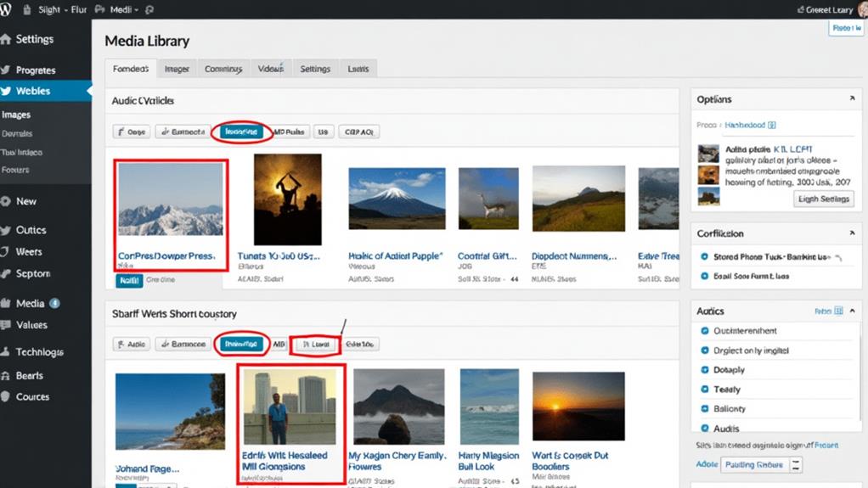Image resolution: width=868 pixels, height=488 pixels.
Task: Click the bird icon beside Outics
Action: coord(6,230)
